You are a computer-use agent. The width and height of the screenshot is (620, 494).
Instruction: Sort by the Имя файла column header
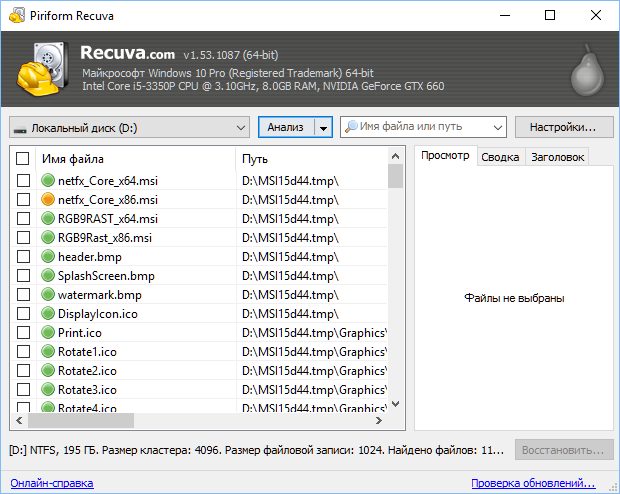[x=135, y=159]
